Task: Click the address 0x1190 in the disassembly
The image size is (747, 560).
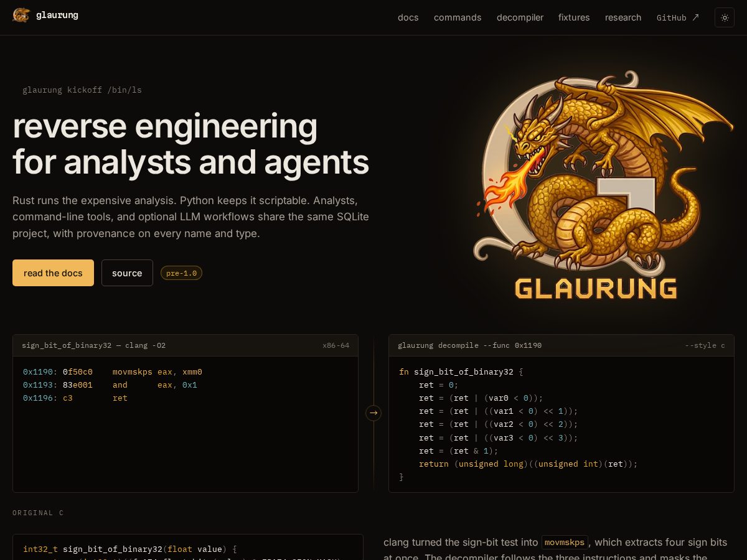Action: (40, 372)
